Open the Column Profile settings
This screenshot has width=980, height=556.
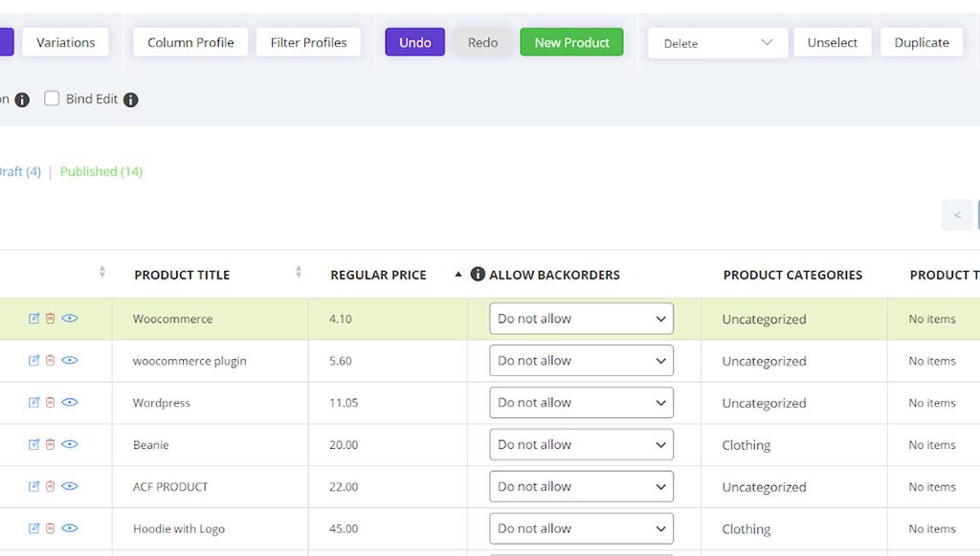(190, 43)
